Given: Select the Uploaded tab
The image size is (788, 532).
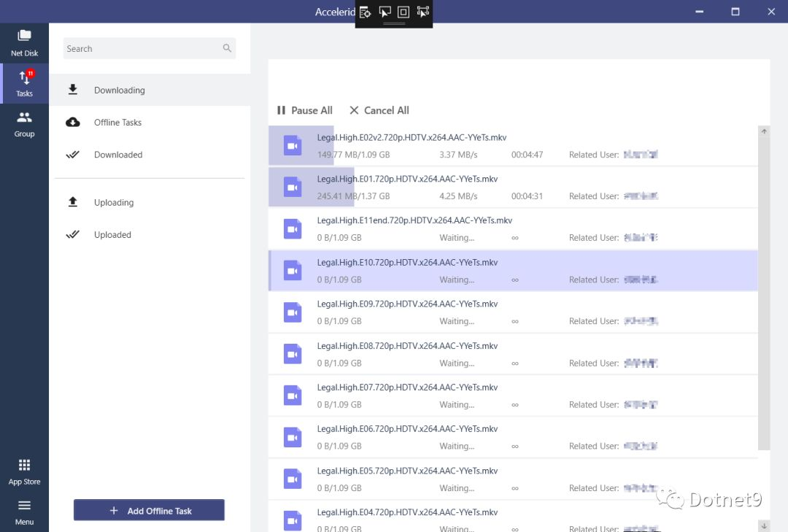Looking at the screenshot, I should coord(150,234).
